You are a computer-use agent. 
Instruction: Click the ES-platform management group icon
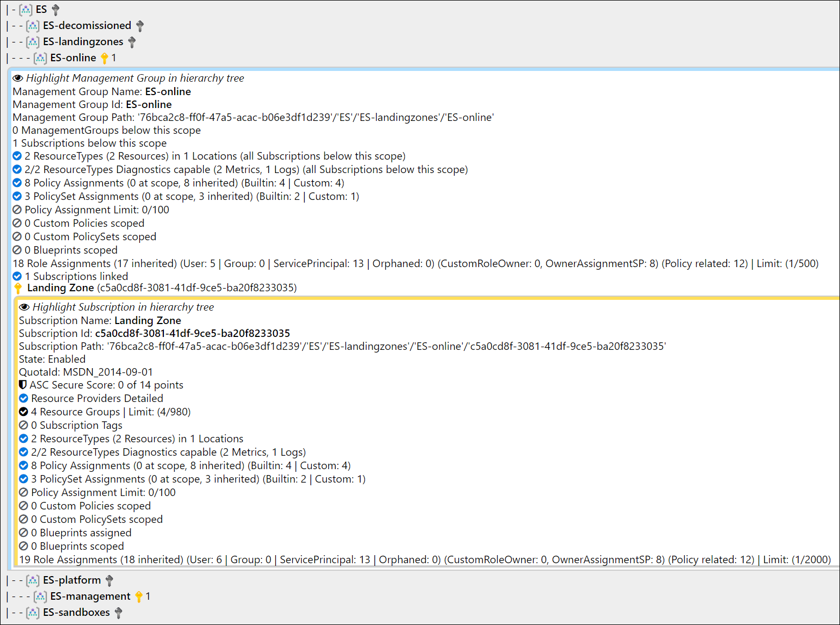click(x=33, y=580)
